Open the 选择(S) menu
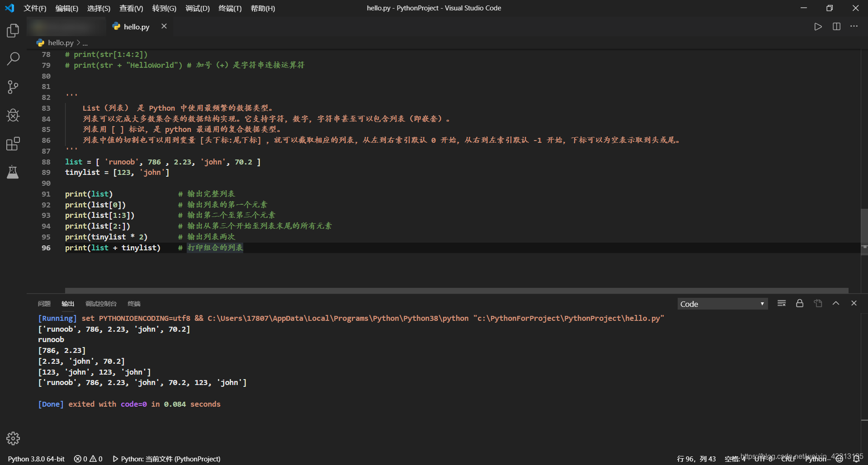The image size is (868, 465). [99, 8]
